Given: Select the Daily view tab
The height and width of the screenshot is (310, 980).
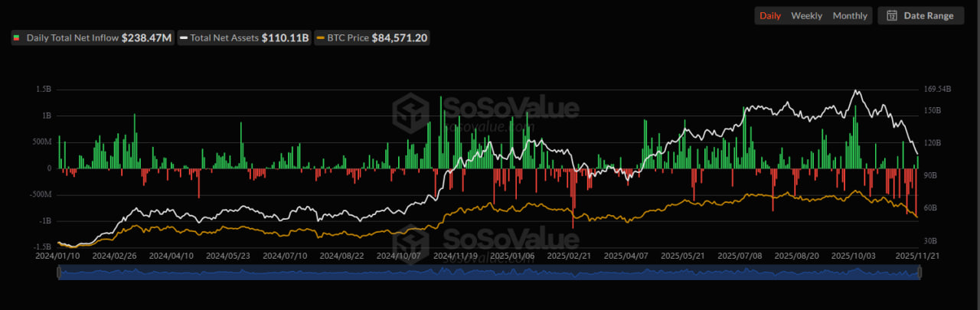Looking at the screenshot, I should [x=769, y=15].
